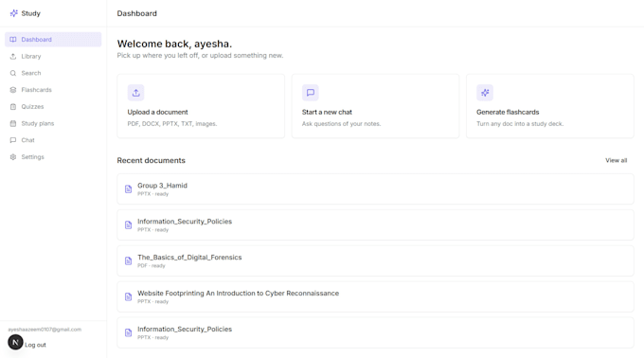The width and height of the screenshot is (644, 358).
Task: Click the upload icon on Upload a document card
Action: point(136,93)
